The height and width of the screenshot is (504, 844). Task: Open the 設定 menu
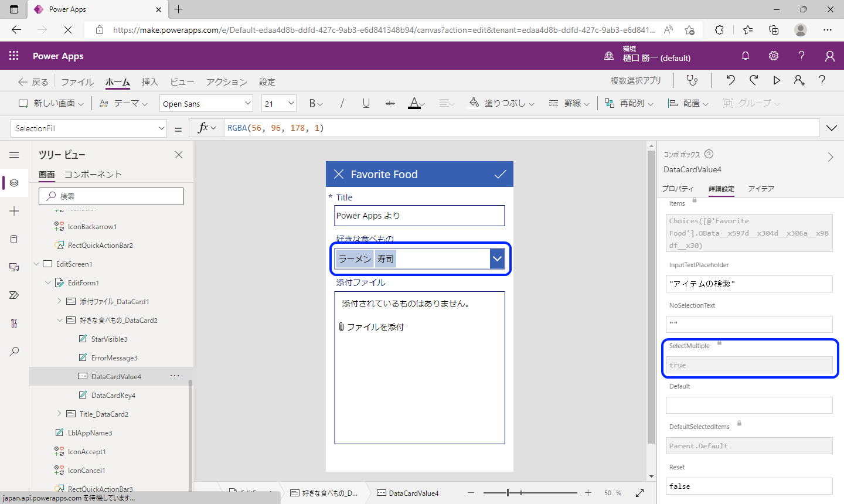pos(267,82)
